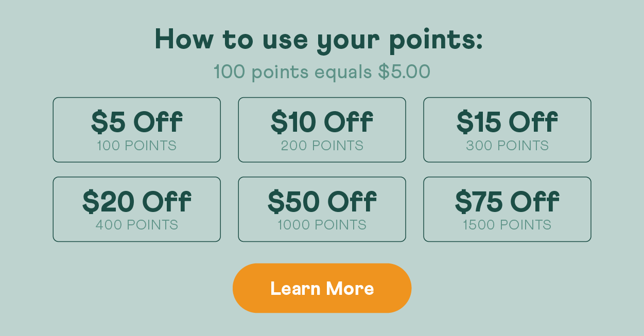Image resolution: width=644 pixels, height=336 pixels.
Task: Select the $10 Off reward box
Action: point(322,130)
